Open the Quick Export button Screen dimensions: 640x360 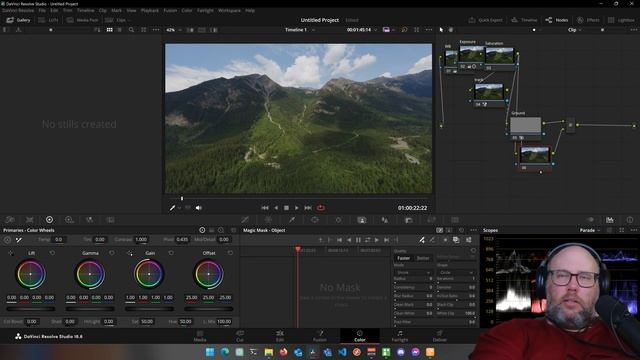click(x=485, y=20)
